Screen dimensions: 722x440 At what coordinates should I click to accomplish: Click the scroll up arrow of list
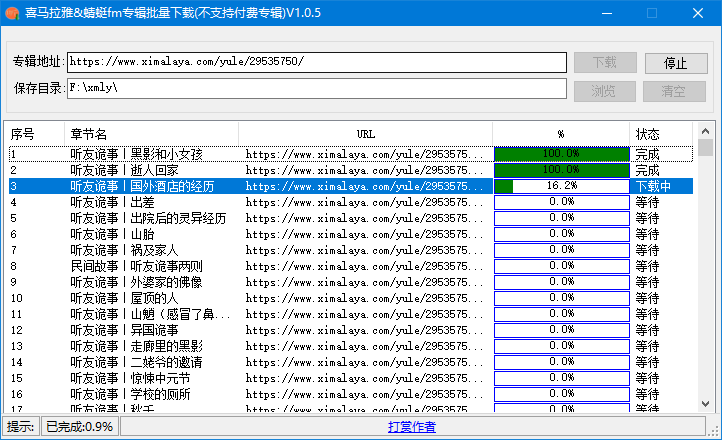click(706, 131)
